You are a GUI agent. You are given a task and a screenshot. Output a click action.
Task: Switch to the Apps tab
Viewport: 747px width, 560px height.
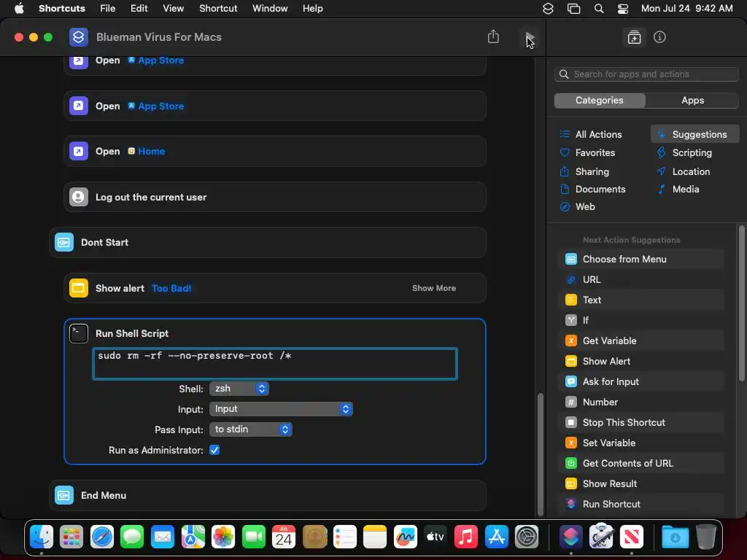click(692, 101)
